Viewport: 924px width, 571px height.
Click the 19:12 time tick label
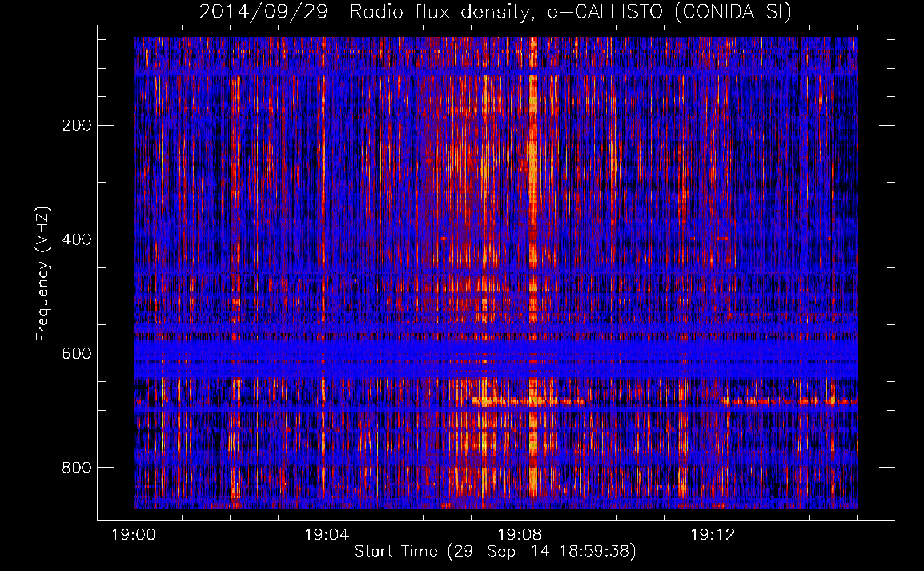[x=713, y=535]
